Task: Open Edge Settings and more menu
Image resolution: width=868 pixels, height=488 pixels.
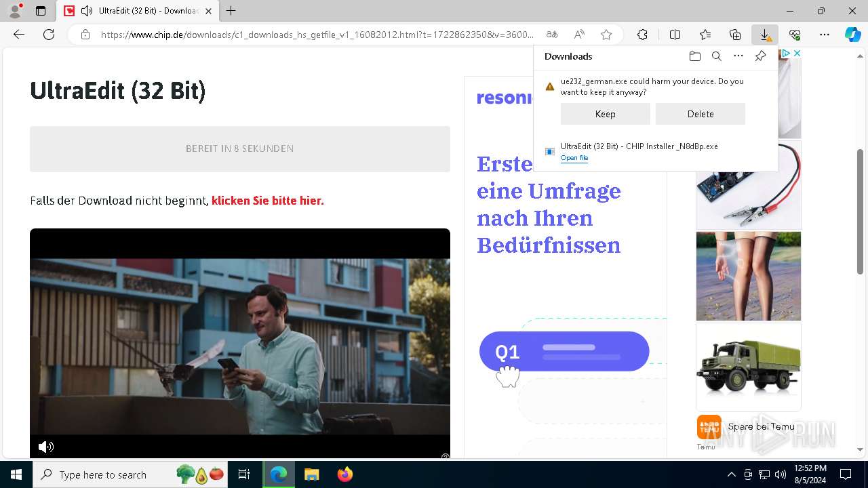Action: [825, 35]
